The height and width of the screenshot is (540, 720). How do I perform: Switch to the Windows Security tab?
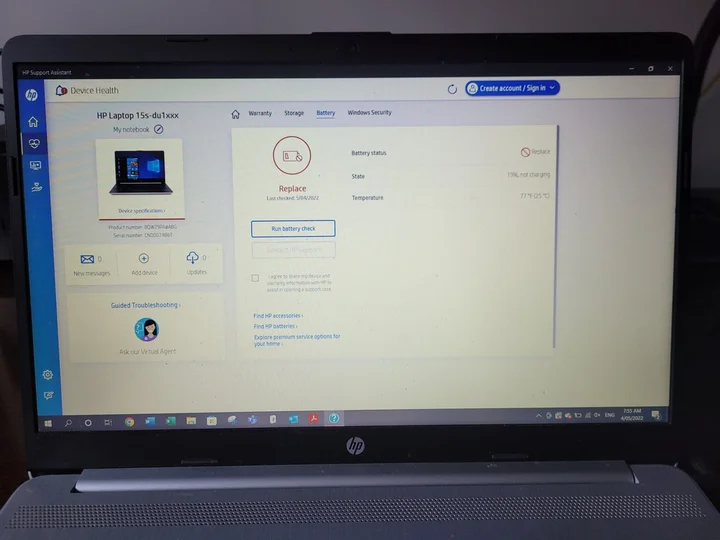click(369, 113)
